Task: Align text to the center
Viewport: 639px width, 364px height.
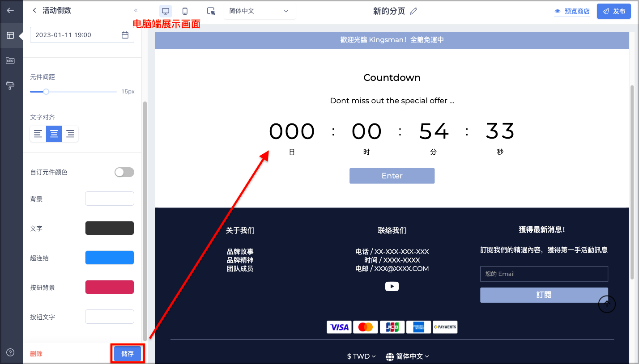Action: 54,134
